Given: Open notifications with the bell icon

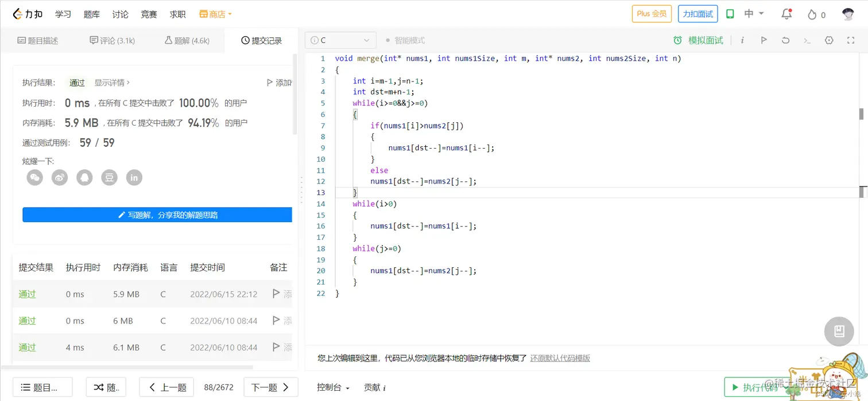Looking at the screenshot, I should click(x=786, y=14).
